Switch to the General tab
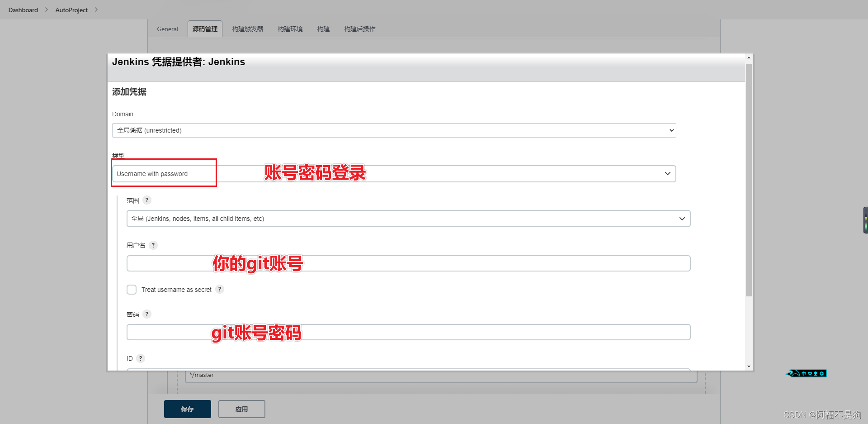 pos(167,29)
